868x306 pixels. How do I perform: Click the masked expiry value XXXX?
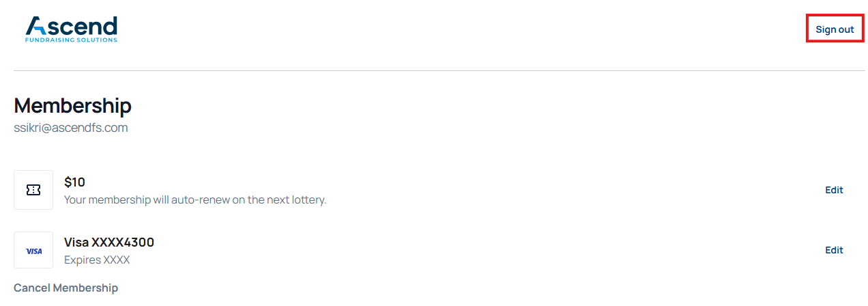pyautogui.click(x=116, y=260)
